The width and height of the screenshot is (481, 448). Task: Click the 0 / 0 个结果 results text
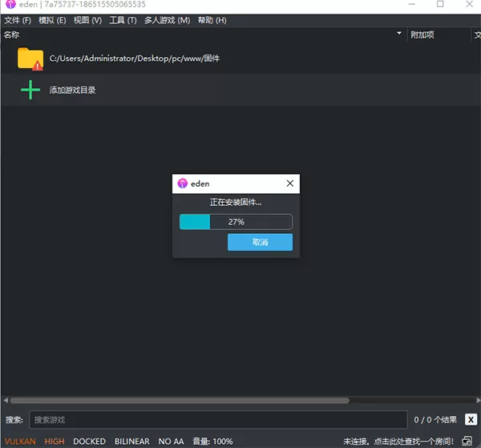coord(435,419)
